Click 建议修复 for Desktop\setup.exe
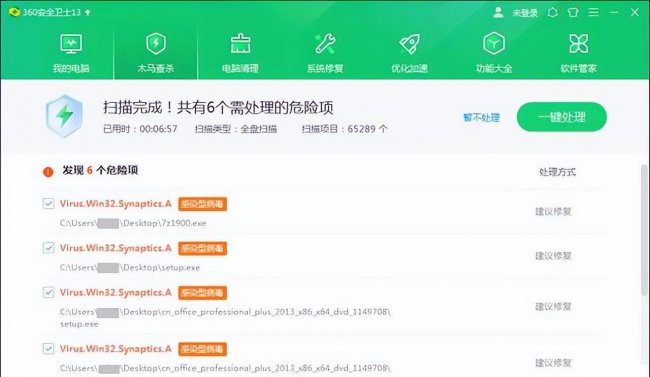Viewport: 650px width, 377px height. [553, 256]
